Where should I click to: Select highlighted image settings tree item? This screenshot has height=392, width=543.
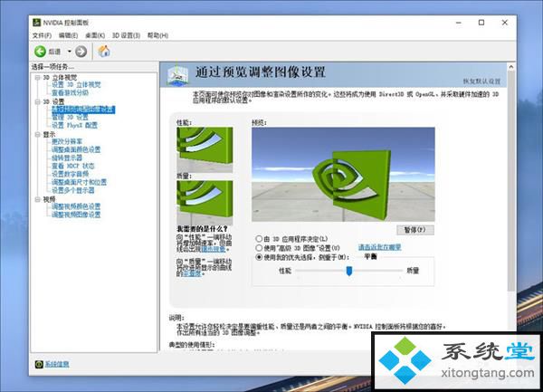(x=83, y=110)
